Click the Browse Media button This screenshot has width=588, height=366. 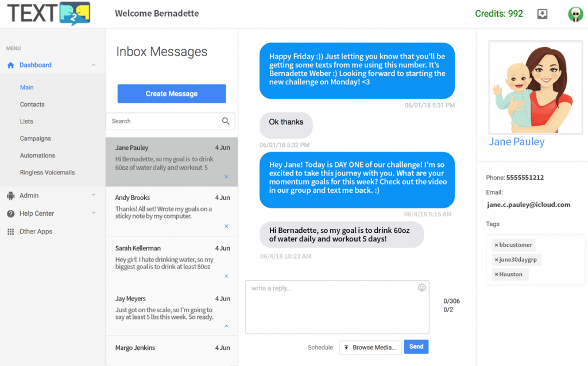click(370, 347)
